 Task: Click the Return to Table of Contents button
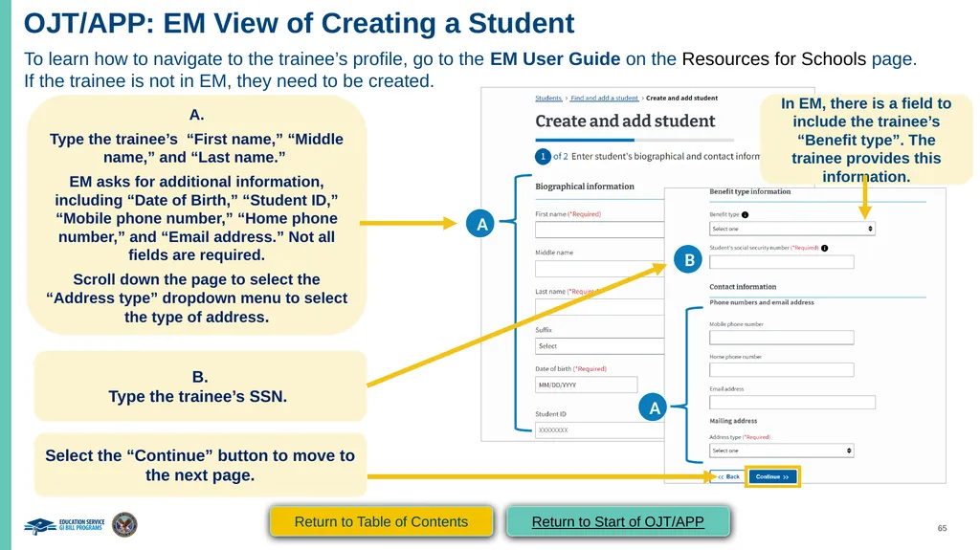coord(381,521)
